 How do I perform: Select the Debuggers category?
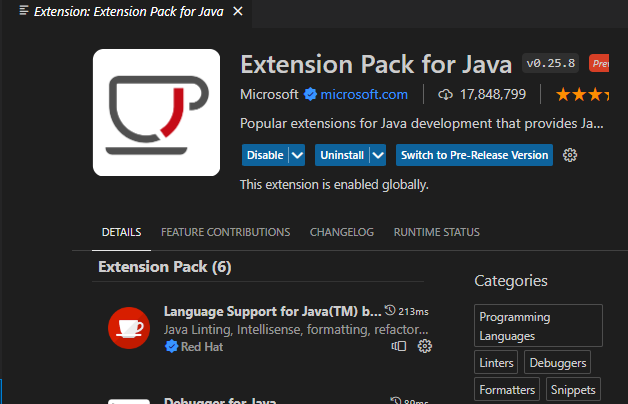[x=558, y=363]
